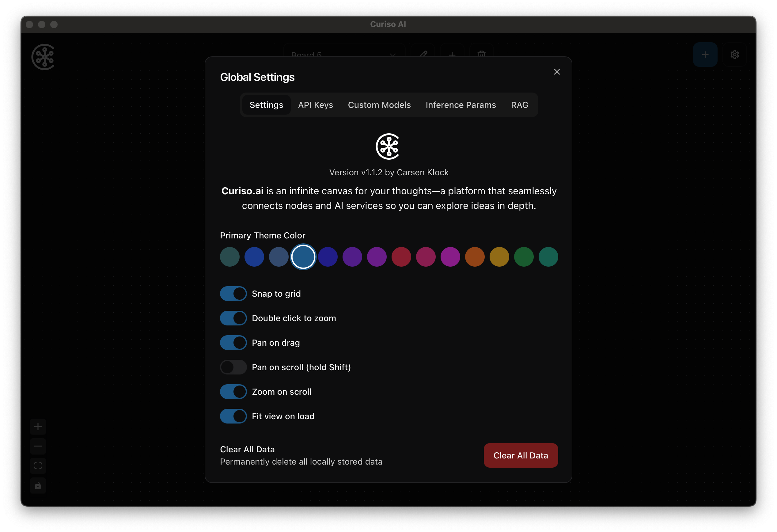Viewport: 777px width, 532px height.
Task: Click the blue plus button top right
Action: coord(705,55)
